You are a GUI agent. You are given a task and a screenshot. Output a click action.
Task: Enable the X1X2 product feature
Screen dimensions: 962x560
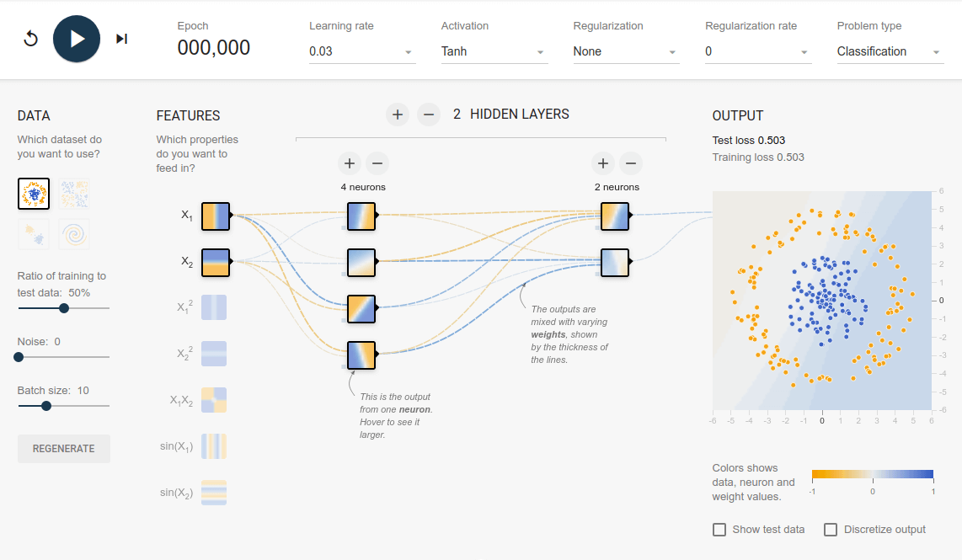(214, 400)
